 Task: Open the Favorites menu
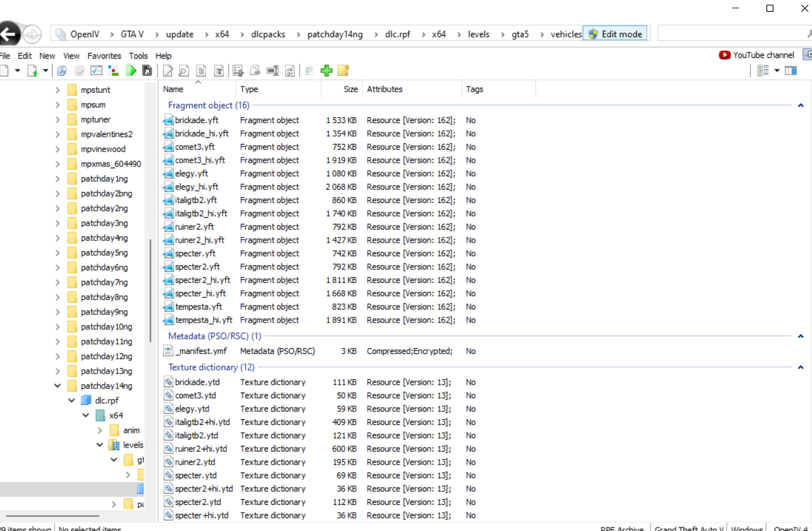point(104,56)
